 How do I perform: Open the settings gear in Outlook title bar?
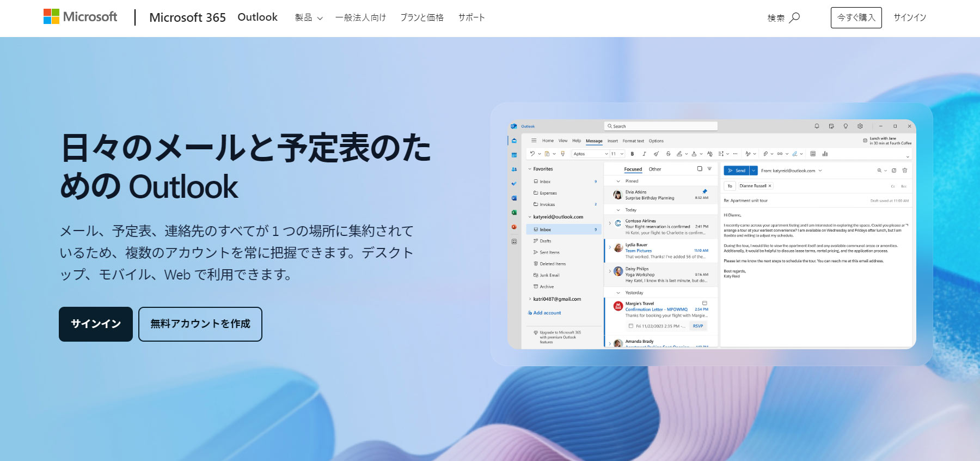coord(860,126)
